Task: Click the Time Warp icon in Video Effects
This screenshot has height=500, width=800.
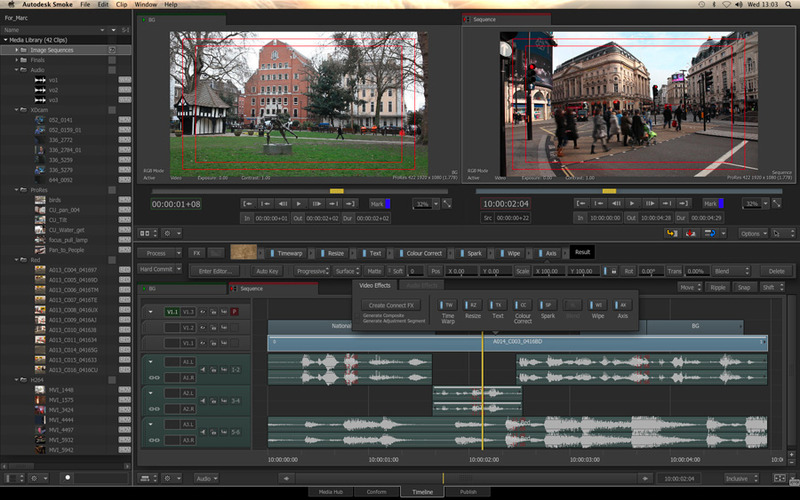Action: tap(449, 304)
